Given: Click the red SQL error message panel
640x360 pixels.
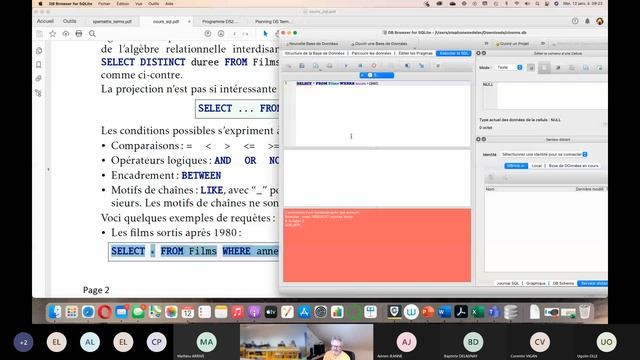Looking at the screenshot, I should point(377,245).
